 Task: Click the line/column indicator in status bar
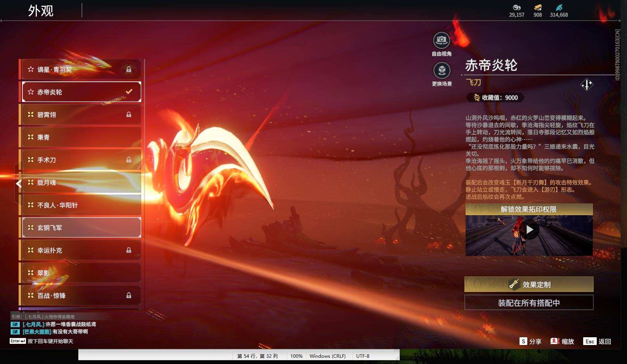tap(258, 356)
